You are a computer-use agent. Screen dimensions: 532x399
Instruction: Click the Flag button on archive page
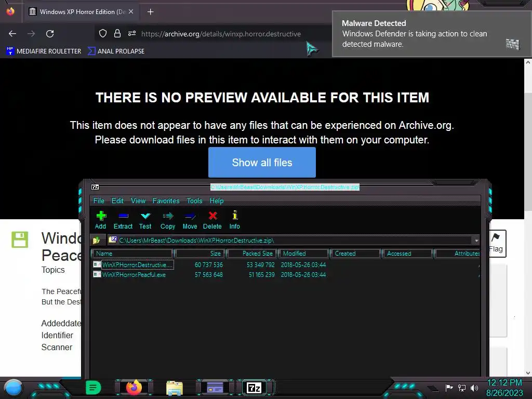[x=496, y=243]
